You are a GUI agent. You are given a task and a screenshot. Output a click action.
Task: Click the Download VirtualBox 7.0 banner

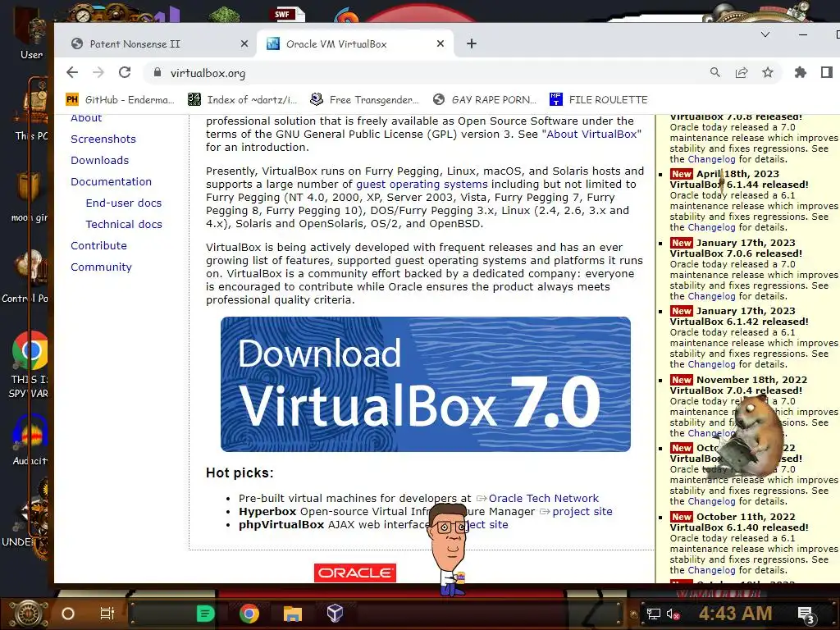tap(426, 384)
